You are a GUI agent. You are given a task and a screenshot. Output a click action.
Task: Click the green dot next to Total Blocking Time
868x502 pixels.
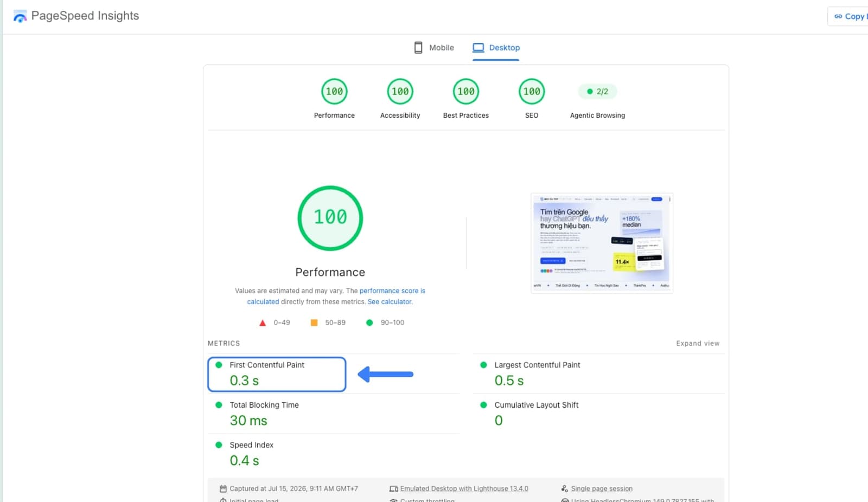(x=219, y=404)
